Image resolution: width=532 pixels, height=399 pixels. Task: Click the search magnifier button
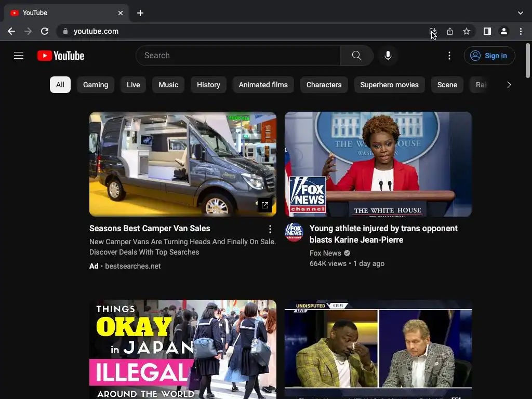(356, 56)
